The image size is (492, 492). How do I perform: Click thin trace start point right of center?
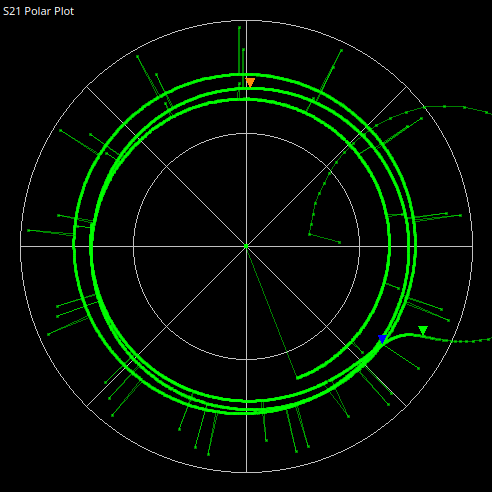(340, 243)
